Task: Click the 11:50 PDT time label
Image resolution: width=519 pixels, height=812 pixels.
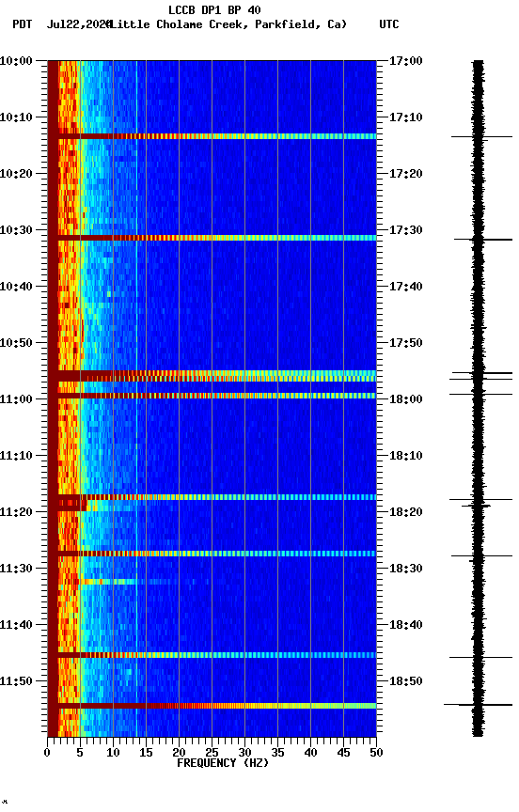Action: coord(16,682)
